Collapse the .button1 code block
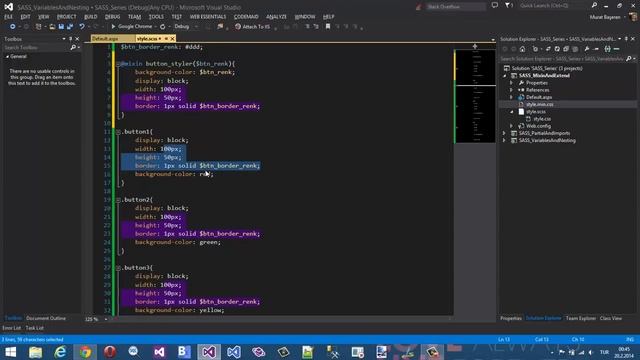Viewport: 640px width, 360px height. click(118, 132)
